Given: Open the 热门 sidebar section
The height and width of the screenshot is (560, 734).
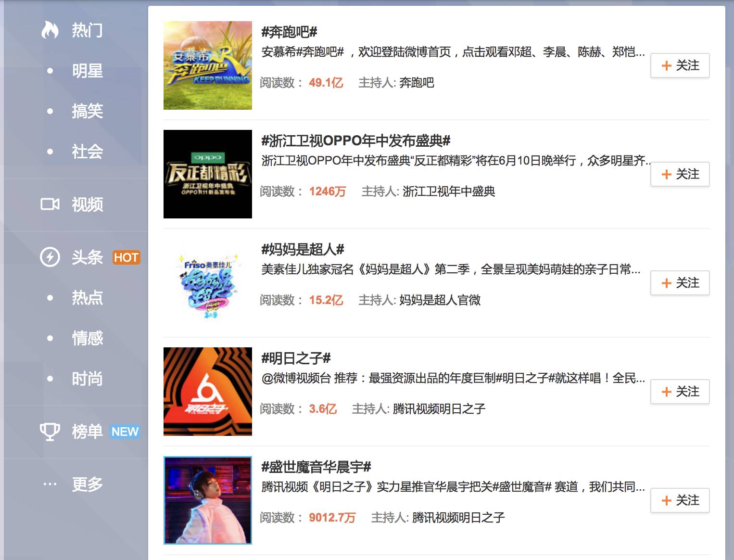Looking at the screenshot, I should coord(87,30).
